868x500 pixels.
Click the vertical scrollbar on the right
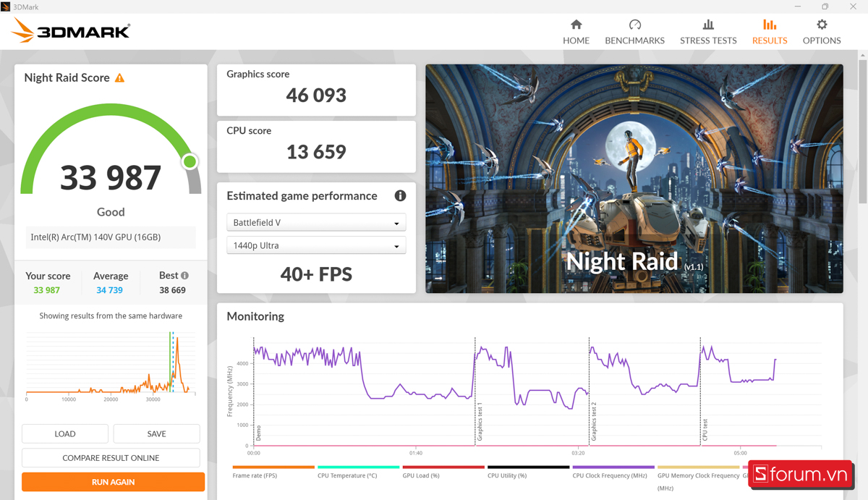tap(863, 130)
